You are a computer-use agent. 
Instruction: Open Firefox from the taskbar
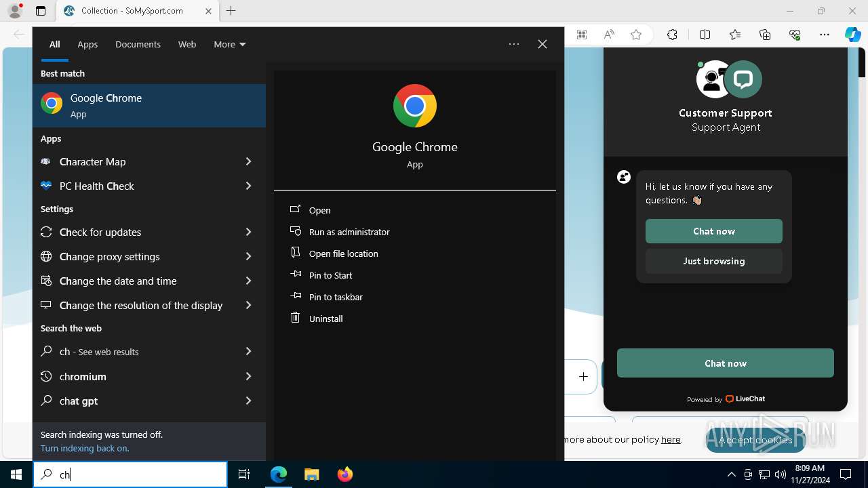[345, 474]
